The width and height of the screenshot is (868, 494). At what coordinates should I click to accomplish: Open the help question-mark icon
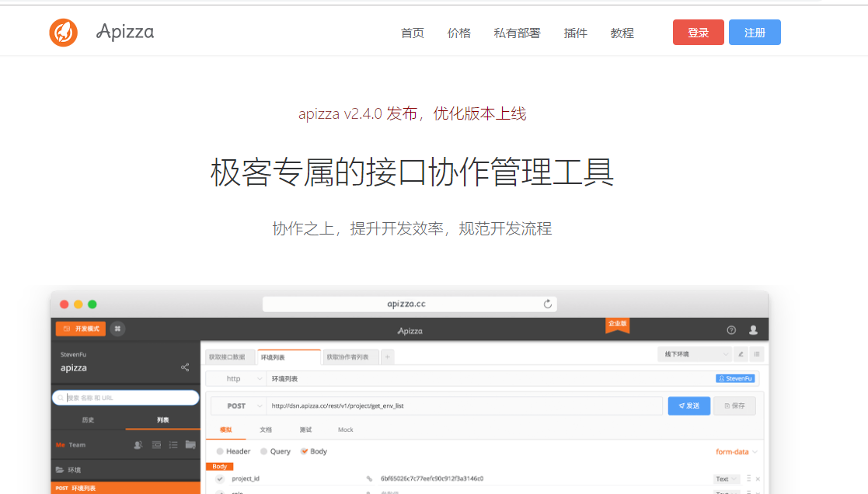pos(731,330)
